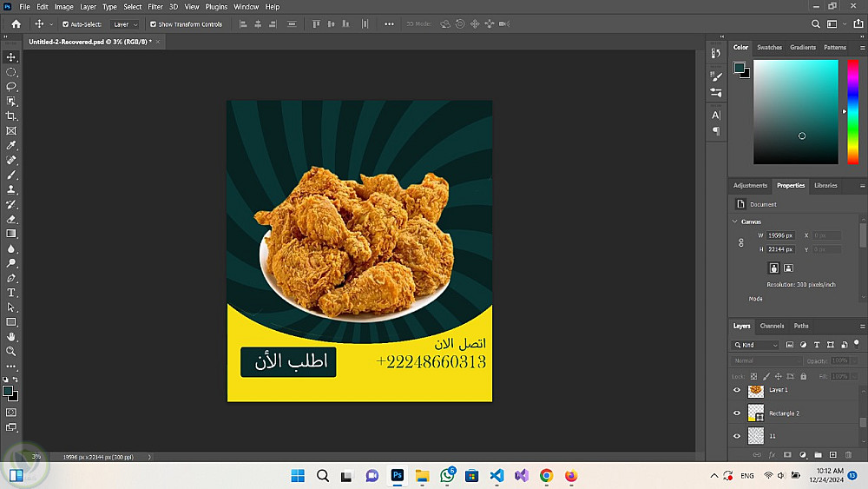Open the Layers panel options menu
Viewport: 868px width, 489px height.
tap(862, 327)
